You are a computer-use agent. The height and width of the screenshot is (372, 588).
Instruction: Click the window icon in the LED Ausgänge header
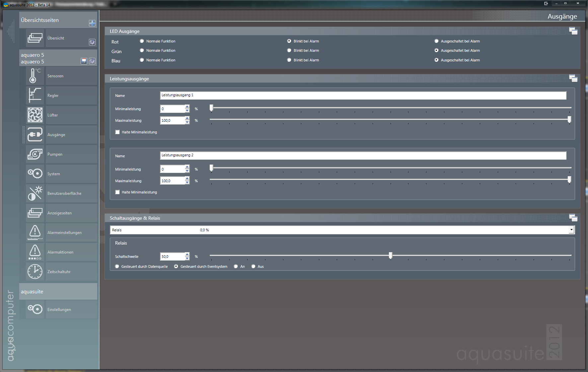tap(573, 31)
